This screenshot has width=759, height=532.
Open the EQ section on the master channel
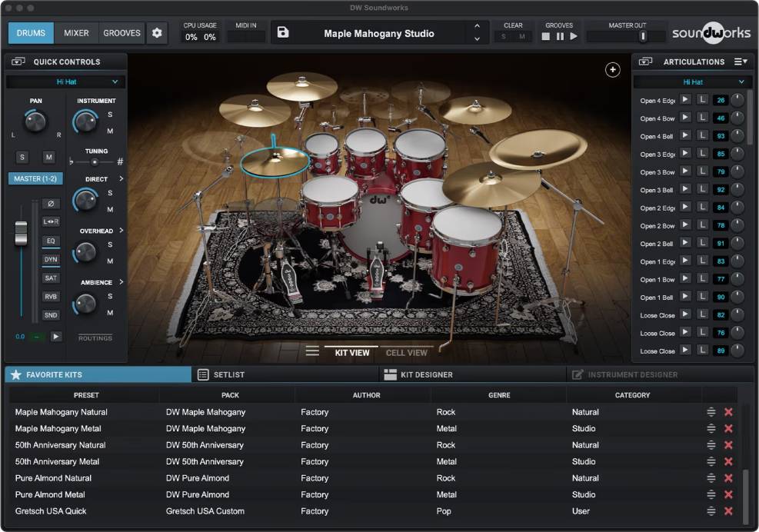point(51,241)
